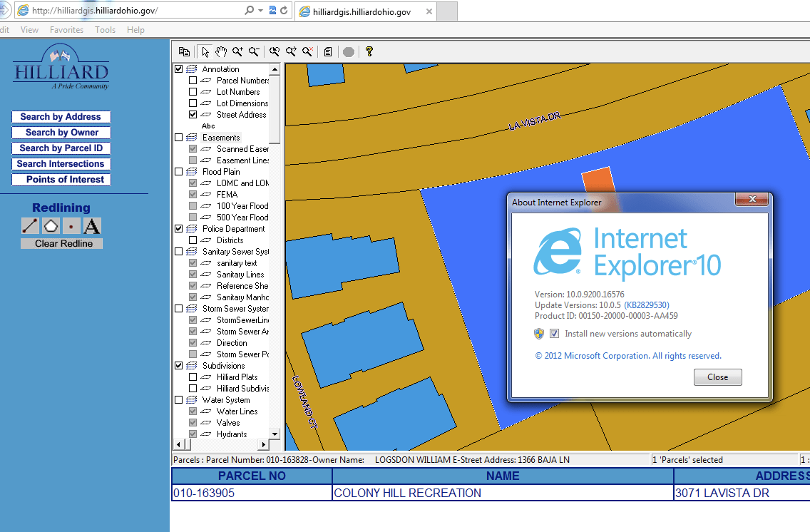Screen dimensions: 810x532
Task: Click layer list scroll down arrow
Action: tap(275, 434)
